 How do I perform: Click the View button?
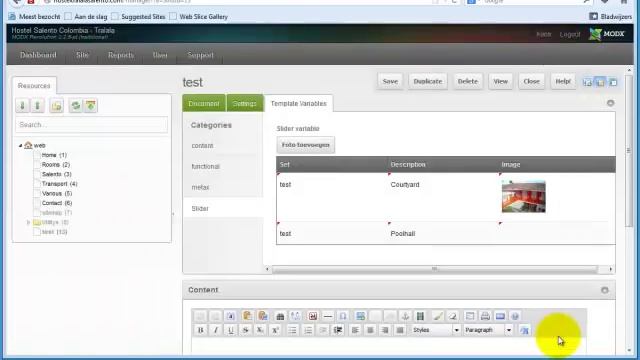click(500, 81)
